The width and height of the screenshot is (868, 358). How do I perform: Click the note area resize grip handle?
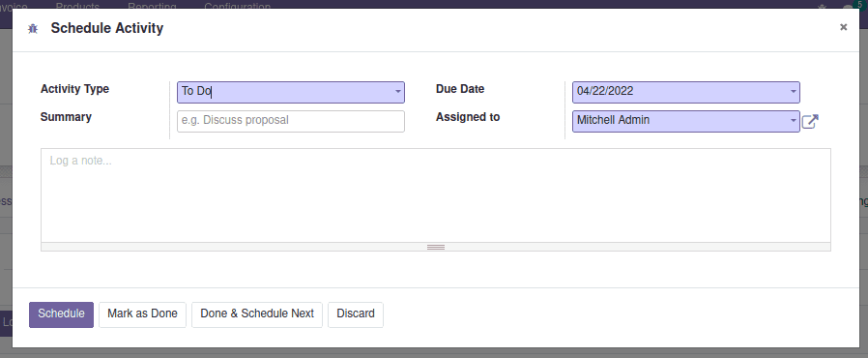(436, 247)
